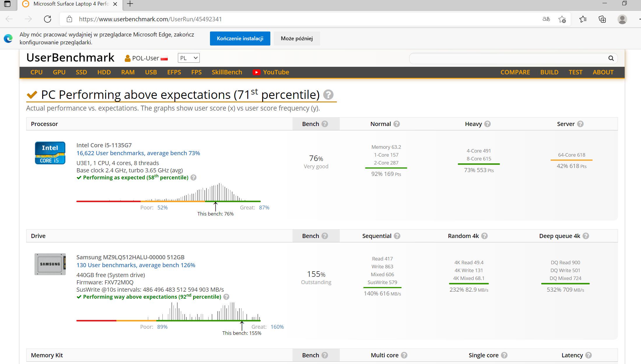Click the help icon beside percentile heading
The image size is (641, 364).
pyautogui.click(x=328, y=95)
